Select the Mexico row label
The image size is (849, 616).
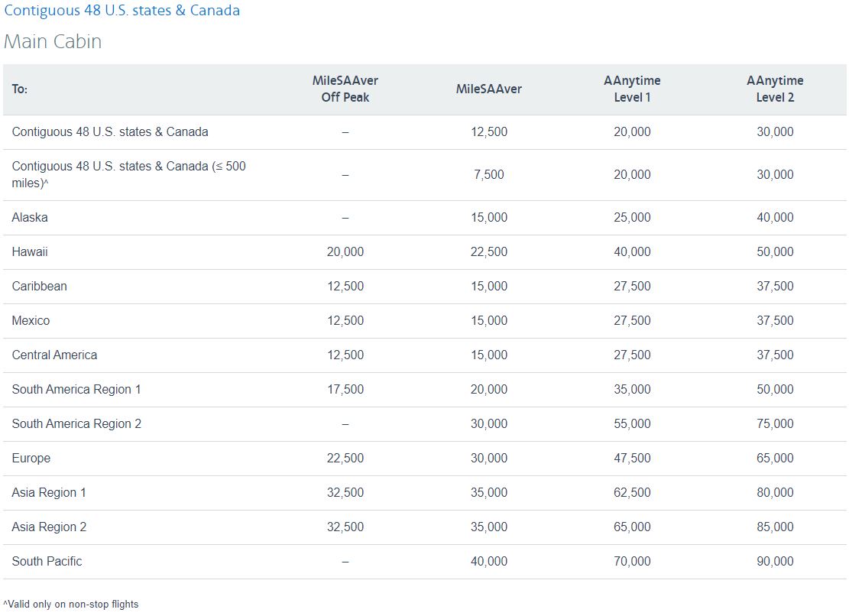pyautogui.click(x=31, y=320)
